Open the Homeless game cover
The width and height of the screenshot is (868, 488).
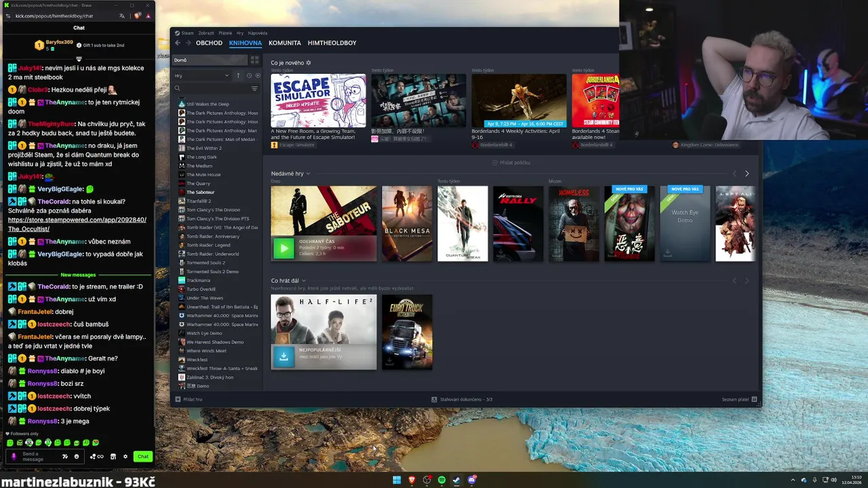coord(574,224)
